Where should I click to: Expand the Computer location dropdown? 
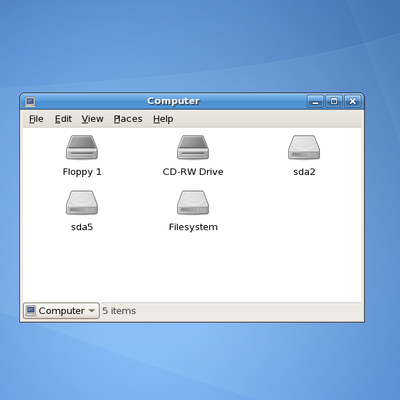pyautogui.click(x=61, y=311)
